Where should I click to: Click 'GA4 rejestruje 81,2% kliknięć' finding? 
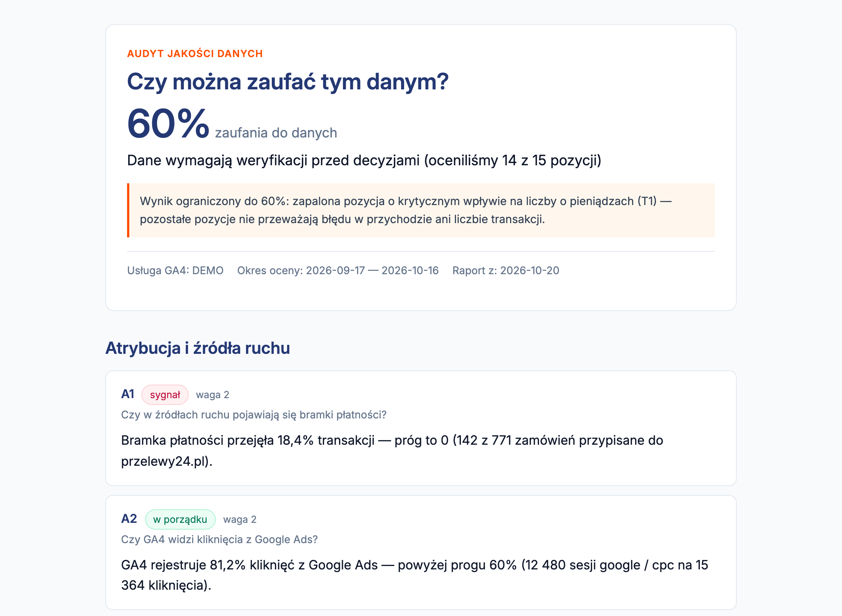pos(415,575)
